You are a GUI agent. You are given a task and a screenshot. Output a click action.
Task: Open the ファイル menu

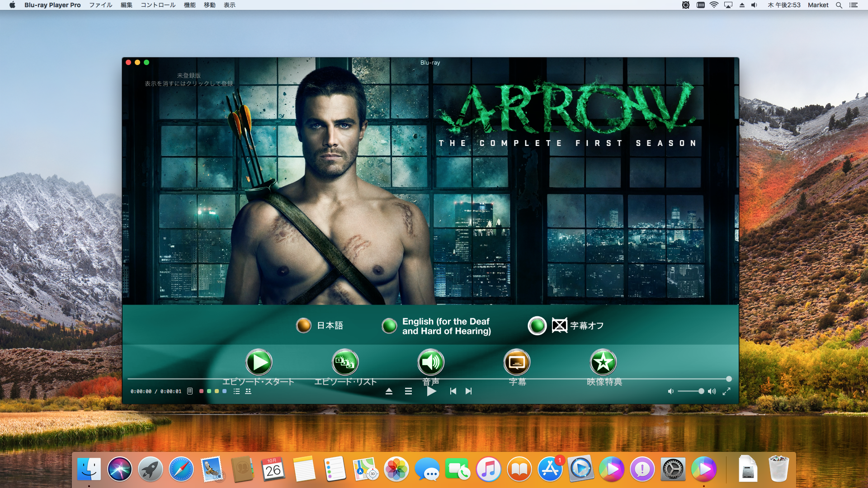click(100, 5)
